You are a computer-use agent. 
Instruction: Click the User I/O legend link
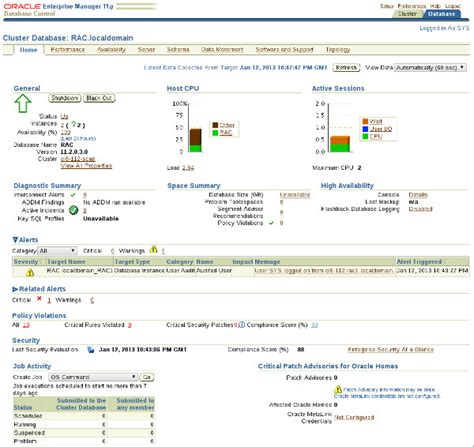click(381, 129)
